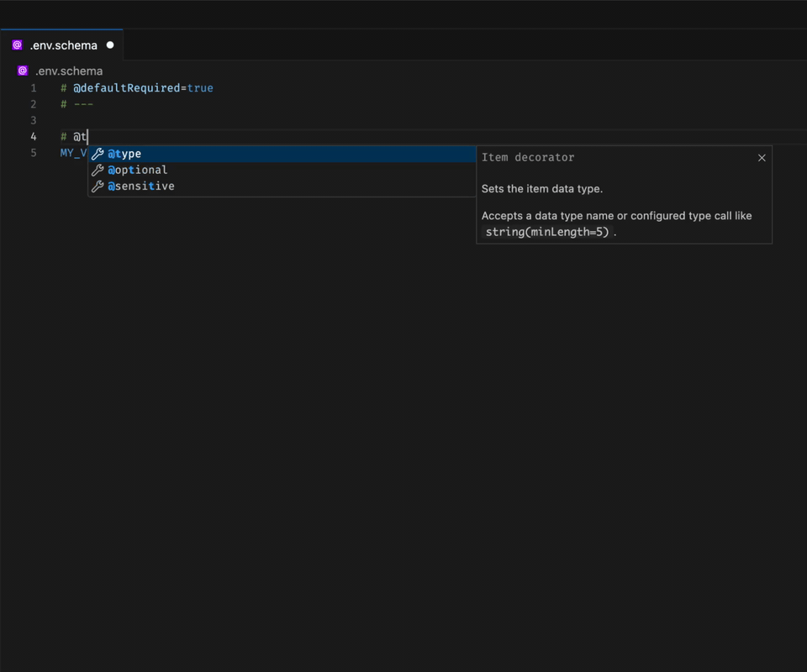Click the string(minLength=5) code snippet
This screenshot has width=807, height=672.
coord(545,232)
